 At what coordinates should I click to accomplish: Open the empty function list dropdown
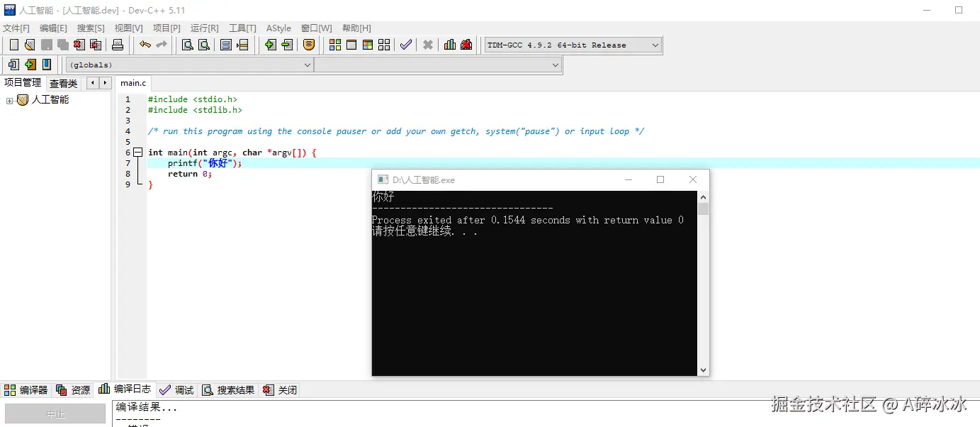coord(438,65)
